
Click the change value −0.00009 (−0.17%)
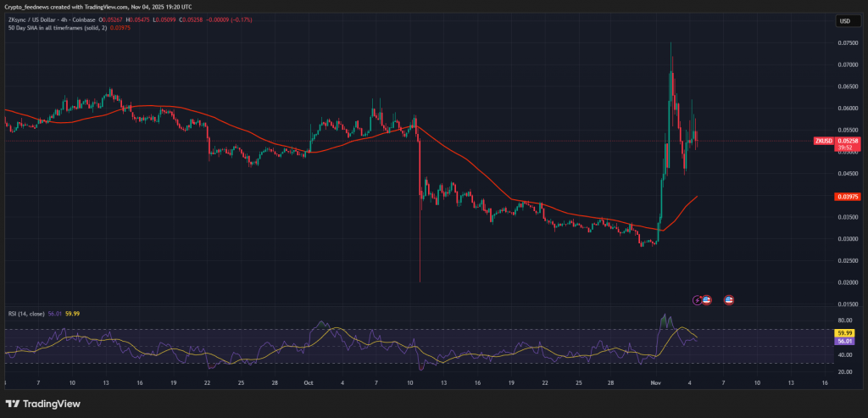click(x=229, y=20)
